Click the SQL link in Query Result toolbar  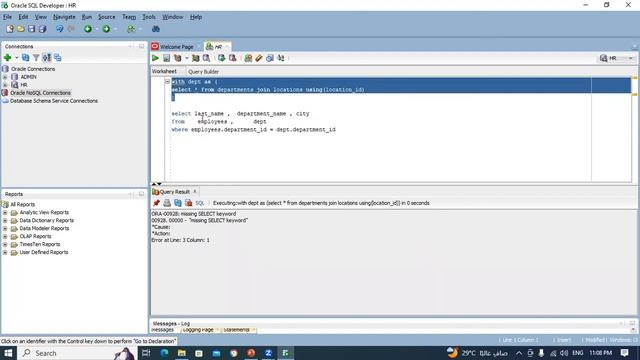200,203
